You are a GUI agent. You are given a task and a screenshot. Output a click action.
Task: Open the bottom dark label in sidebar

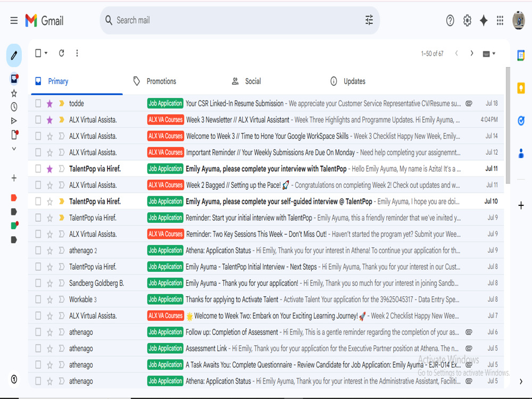pyautogui.click(x=14, y=240)
